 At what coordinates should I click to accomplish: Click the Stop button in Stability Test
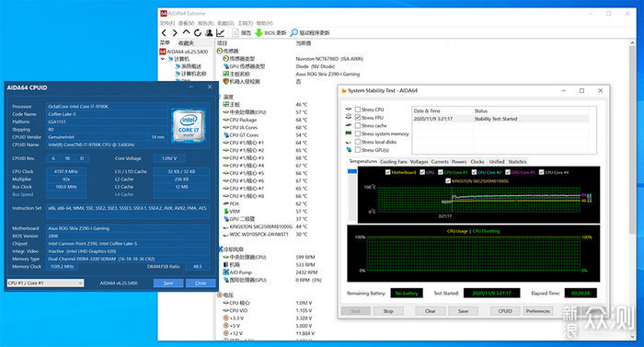click(x=388, y=311)
